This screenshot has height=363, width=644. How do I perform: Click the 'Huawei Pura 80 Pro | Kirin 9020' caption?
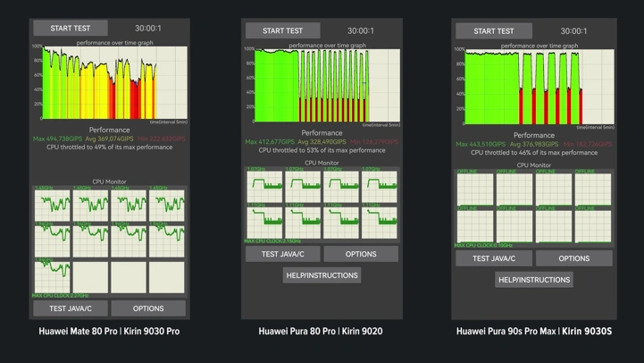[321, 331]
